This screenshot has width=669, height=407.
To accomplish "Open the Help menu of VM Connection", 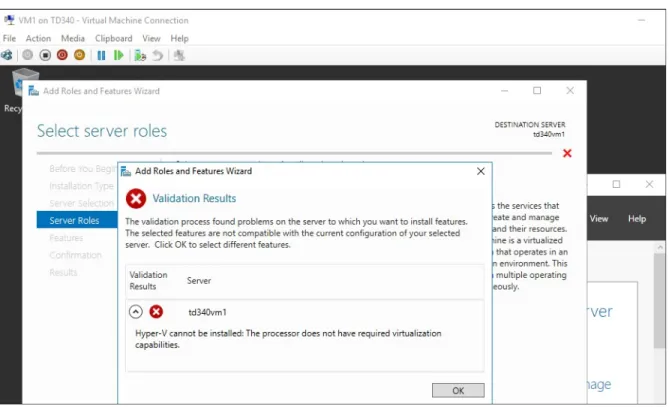I will tap(179, 38).
